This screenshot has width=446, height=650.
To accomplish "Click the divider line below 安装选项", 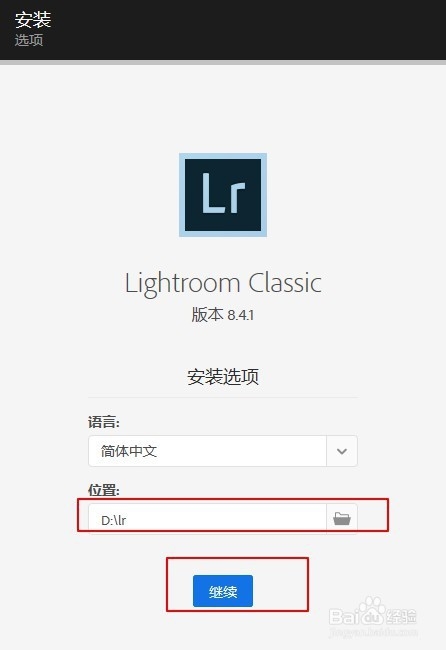I will [x=223, y=397].
